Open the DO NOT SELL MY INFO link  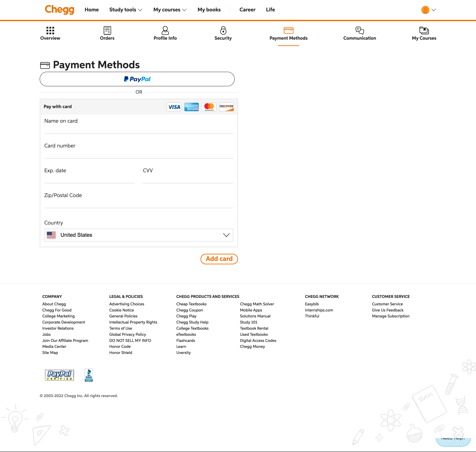click(130, 340)
